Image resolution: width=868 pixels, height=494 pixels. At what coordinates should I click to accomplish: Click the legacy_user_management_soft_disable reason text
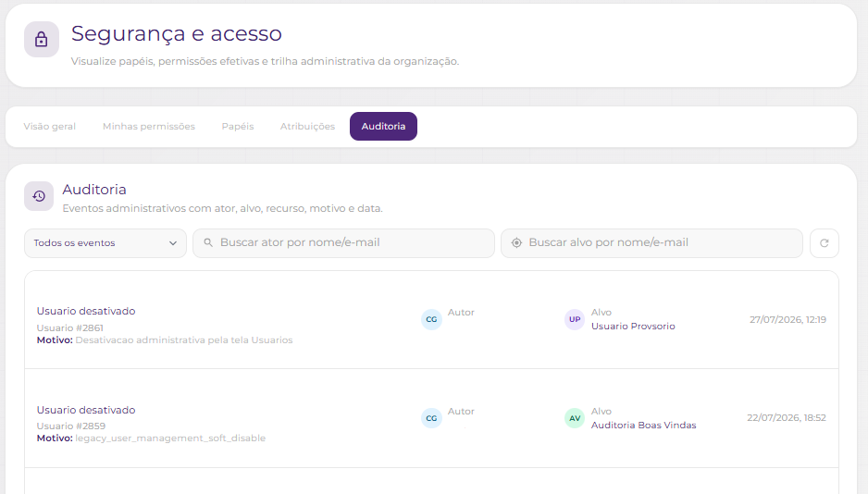pos(170,438)
